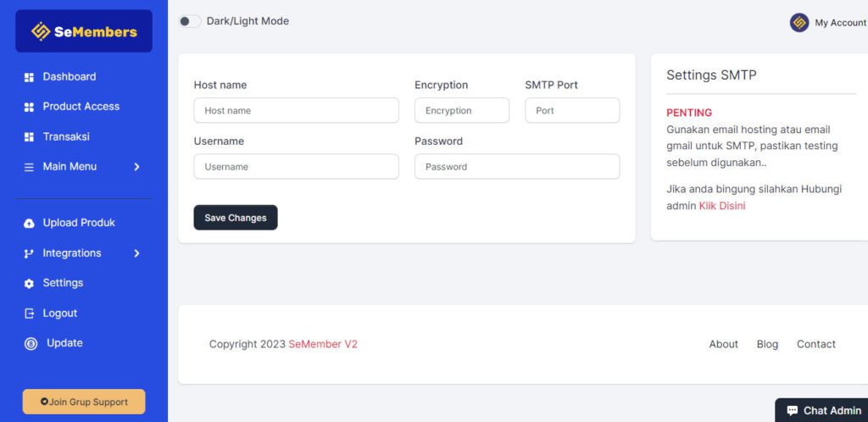Expand the Integrations submenu arrow

click(x=136, y=253)
